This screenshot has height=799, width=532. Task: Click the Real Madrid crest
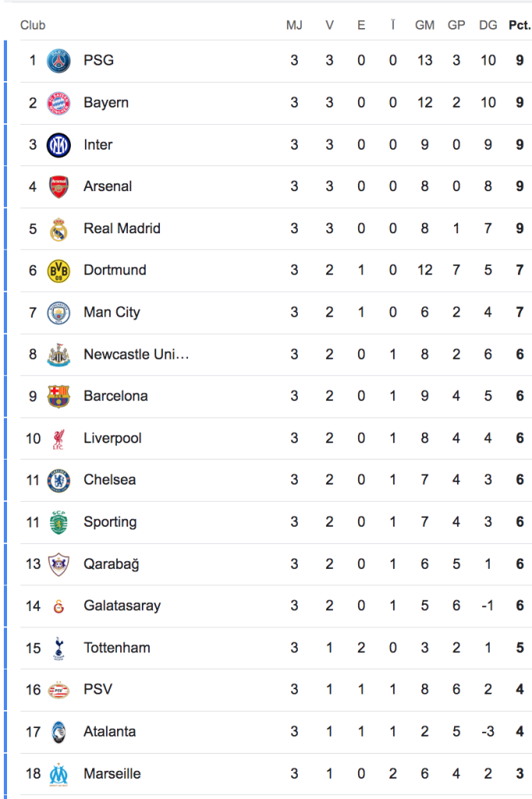(59, 229)
